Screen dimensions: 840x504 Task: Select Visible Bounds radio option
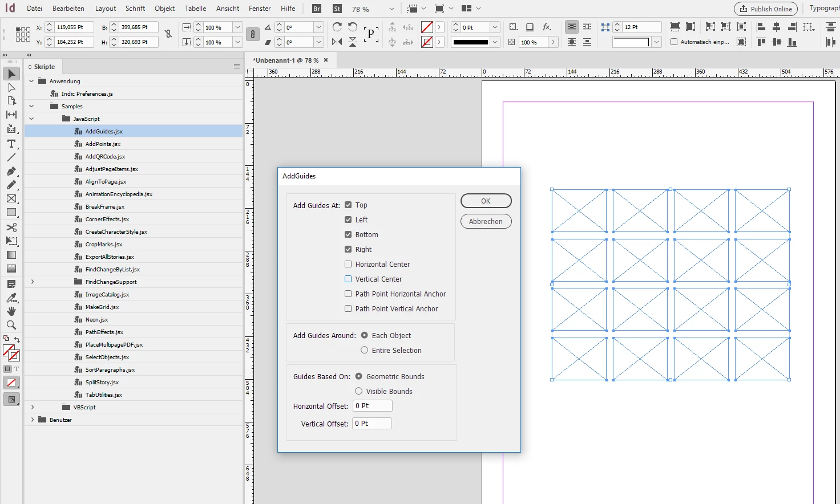click(x=359, y=391)
